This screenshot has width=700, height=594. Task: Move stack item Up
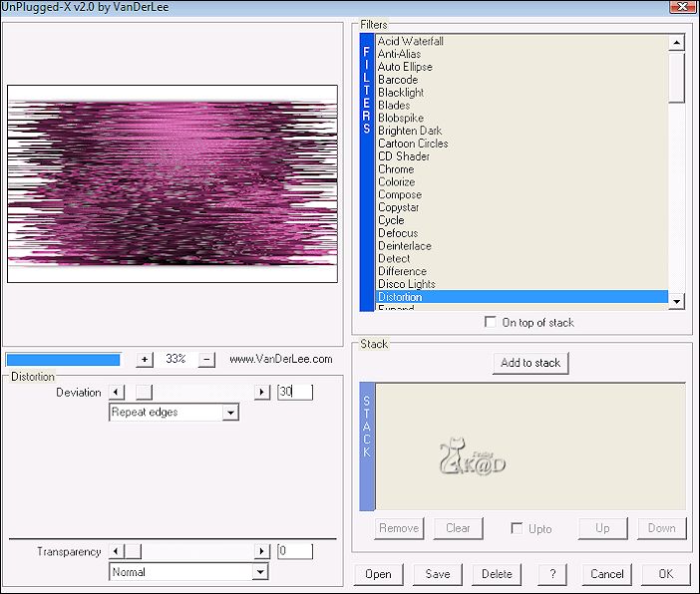[x=602, y=528]
